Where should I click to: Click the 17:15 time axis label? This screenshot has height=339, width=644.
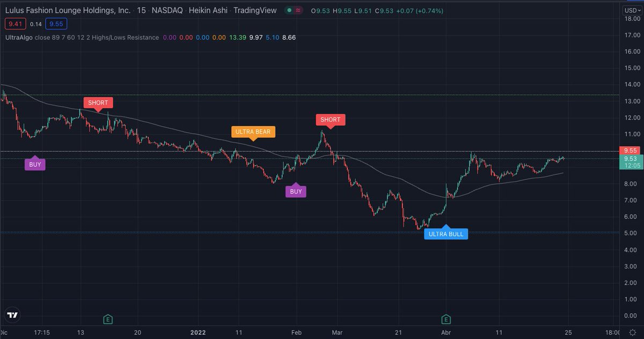[41, 333]
